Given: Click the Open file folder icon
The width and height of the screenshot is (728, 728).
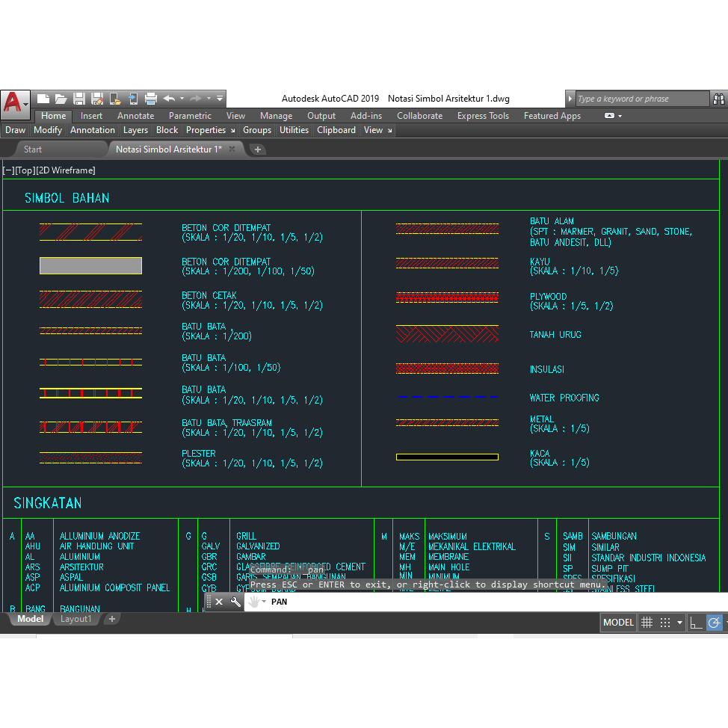Looking at the screenshot, I should [x=61, y=99].
